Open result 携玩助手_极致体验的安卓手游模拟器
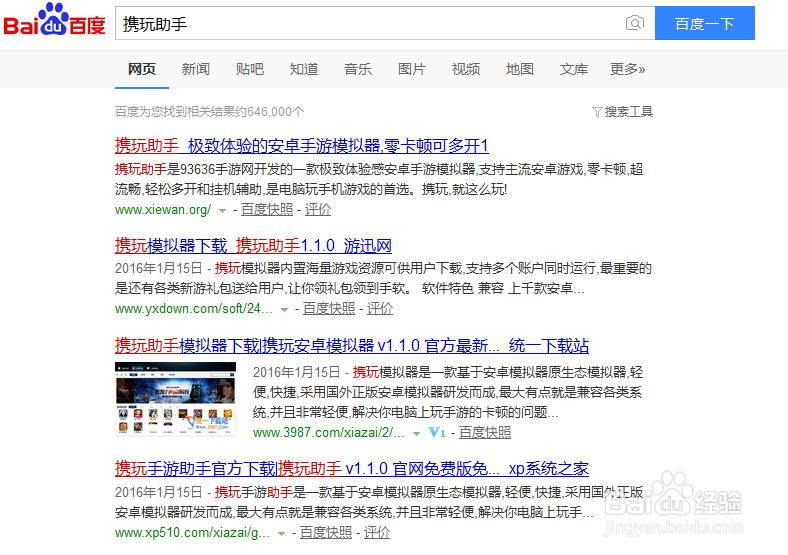Screen dimensions: 788x555 click(302, 146)
